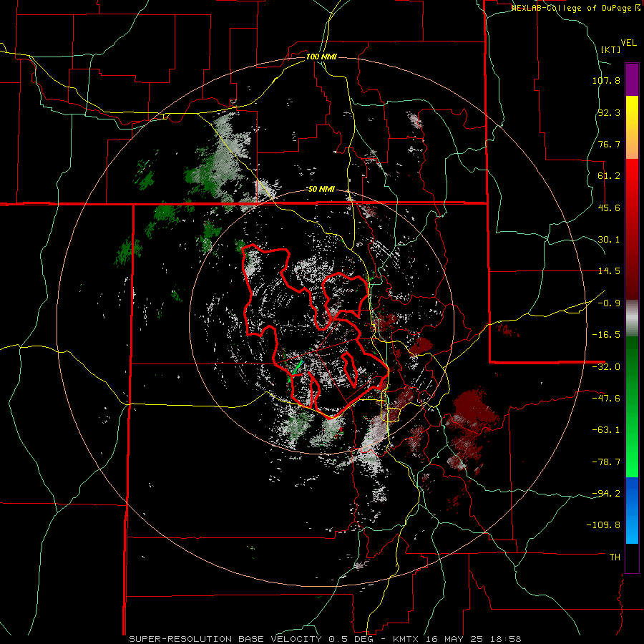Image resolution: width=644 pixels, height=644 pixels.
Task: Click the -32.0 legend value
Action: (x=606, y=367)
